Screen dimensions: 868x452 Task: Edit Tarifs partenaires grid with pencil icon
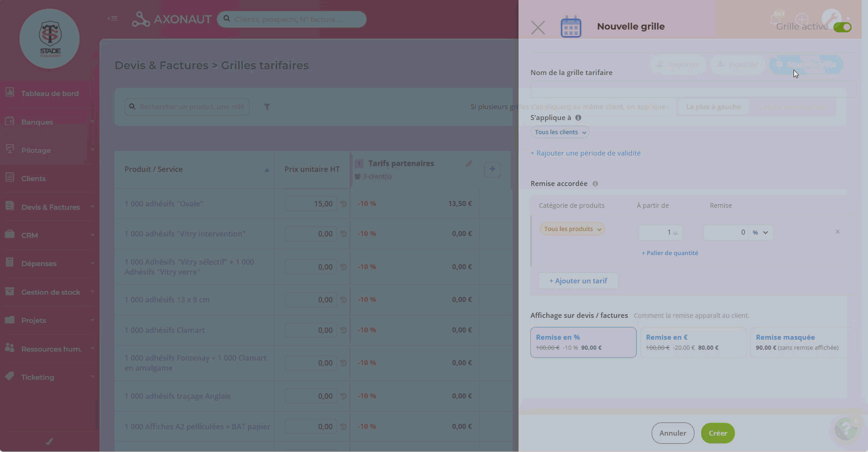(469, 164)
